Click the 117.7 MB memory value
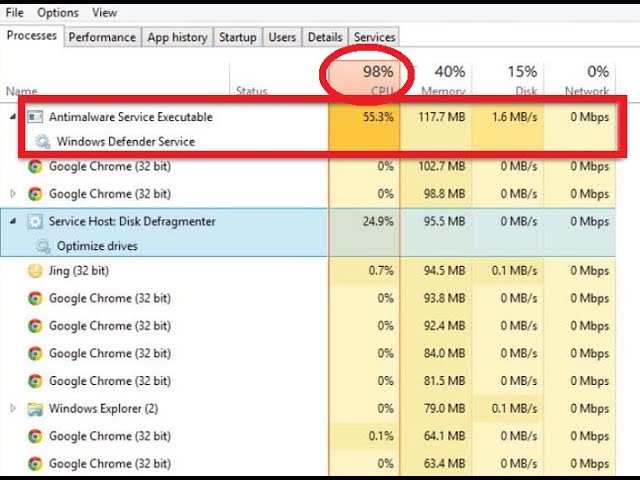Image resolution: width=640 pixels, height=480 pixels. click(x=442, y=117)
